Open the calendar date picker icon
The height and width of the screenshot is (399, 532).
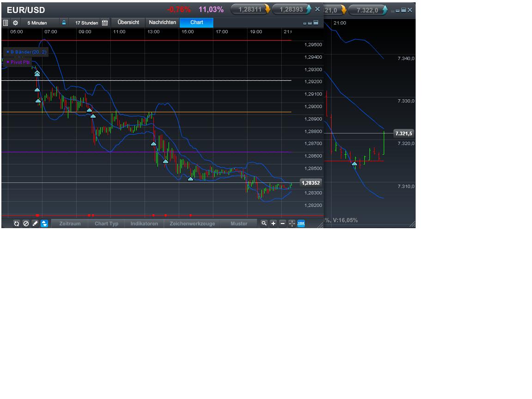pyautogui.click(x=105, y=22)
